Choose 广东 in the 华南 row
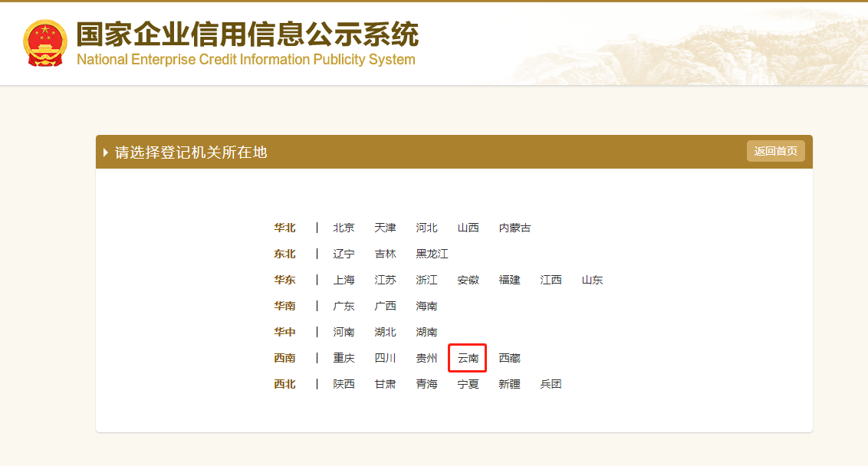The image size is (868, 466). coord(344,306)
